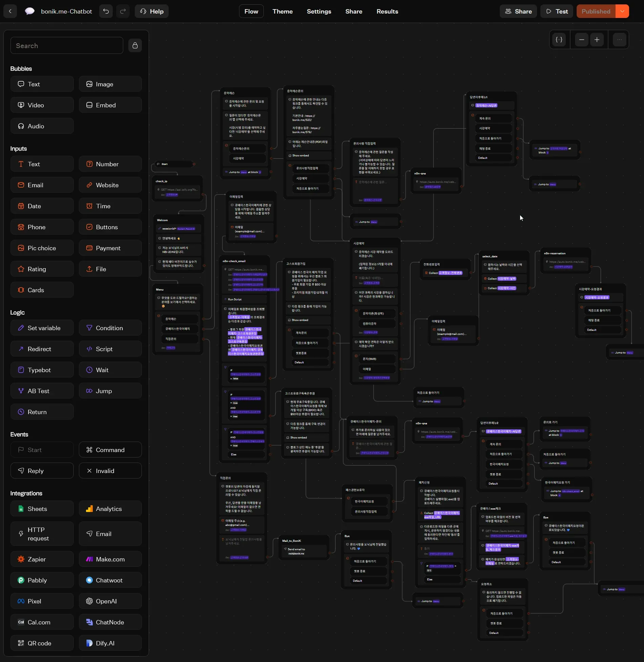
Task: Select the OpenAI integration block
Action: pyautogui.click(x=110, y=601)
